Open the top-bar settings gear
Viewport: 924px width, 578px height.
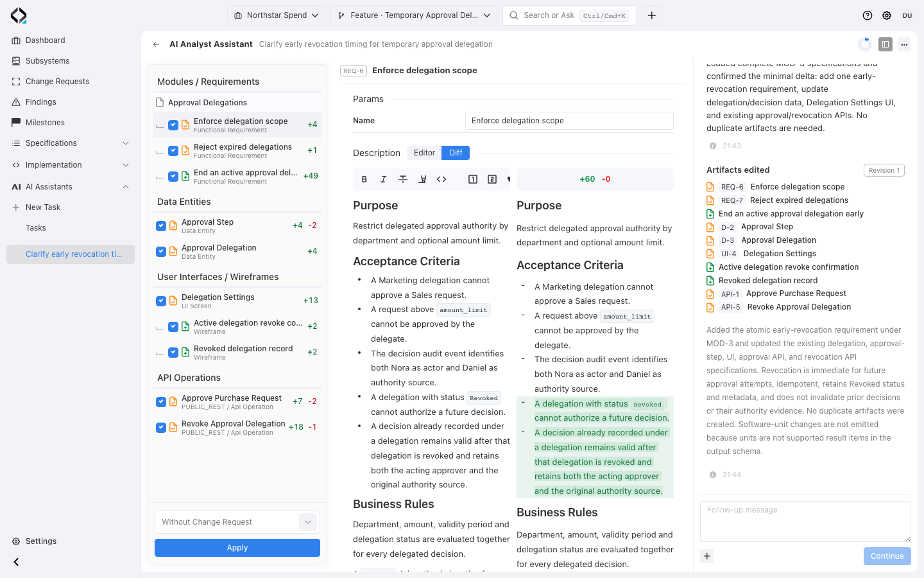[887, 15]
